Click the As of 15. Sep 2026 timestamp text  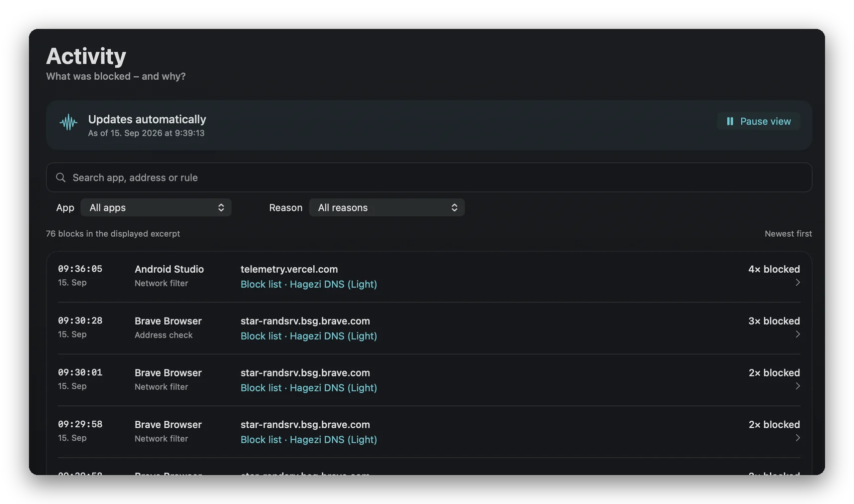tap(146, 133)
